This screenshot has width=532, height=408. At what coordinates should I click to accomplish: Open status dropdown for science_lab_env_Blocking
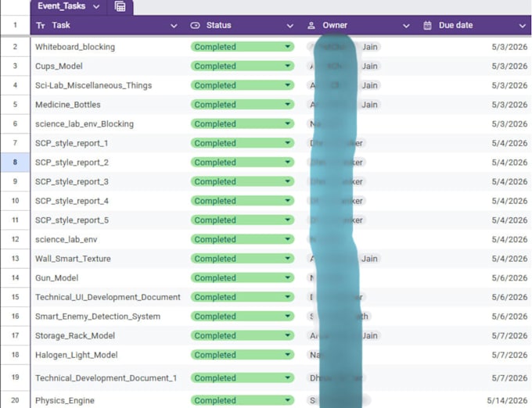[288, 123]
